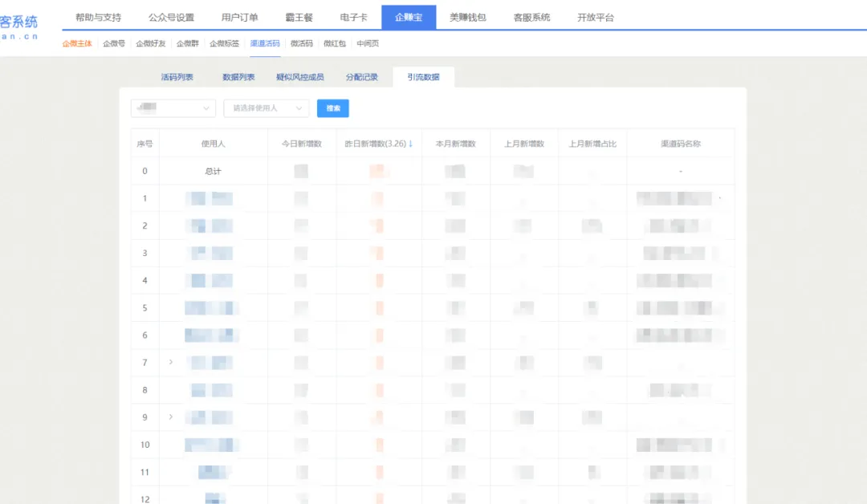Open 中间页 in the sub-navigation
867x504 pixels.
coord(368,43)
